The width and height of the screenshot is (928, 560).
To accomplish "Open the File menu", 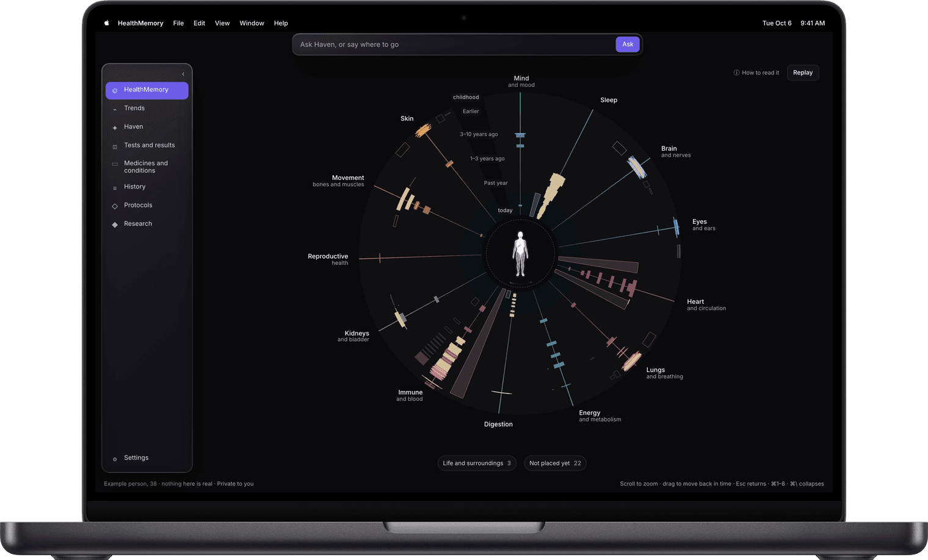I will point(178,23).
